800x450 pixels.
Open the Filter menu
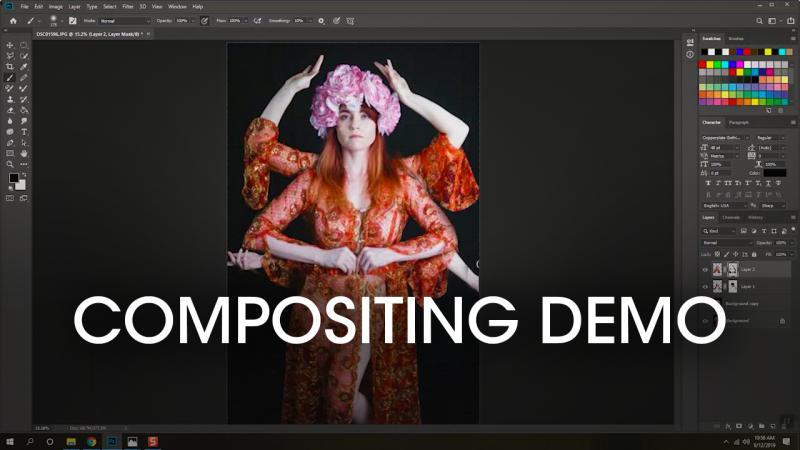(128, 6)
